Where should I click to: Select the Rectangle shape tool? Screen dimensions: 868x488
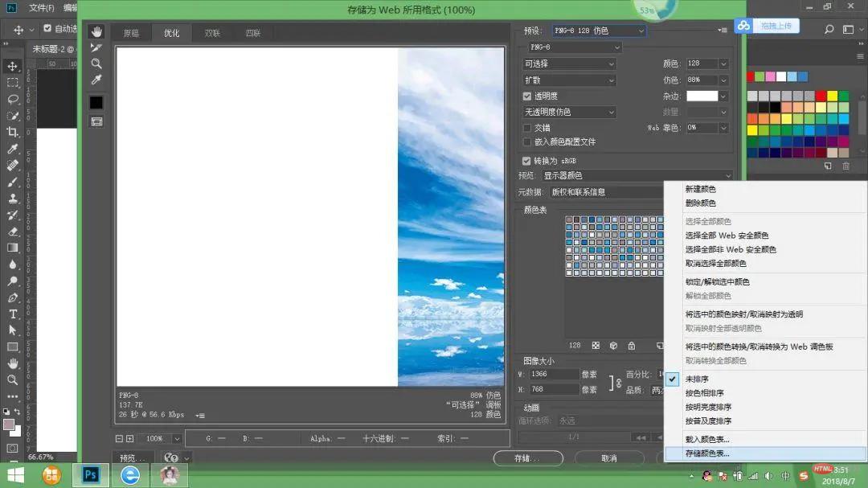12,347
